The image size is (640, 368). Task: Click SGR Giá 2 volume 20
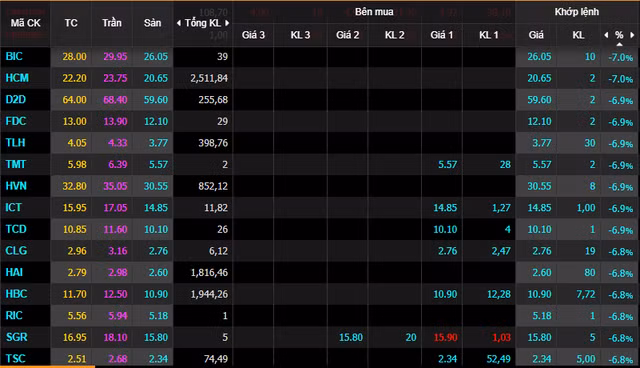coord(411,338)
